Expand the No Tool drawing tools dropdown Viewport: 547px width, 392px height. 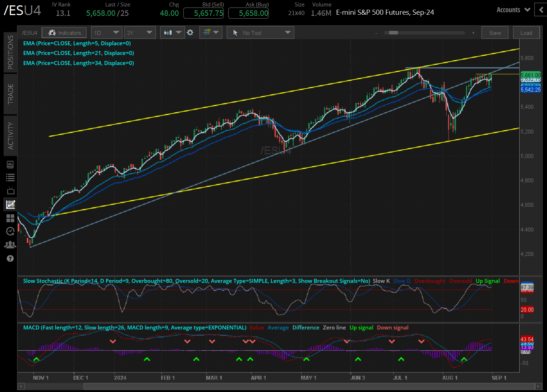pos(260,32)
